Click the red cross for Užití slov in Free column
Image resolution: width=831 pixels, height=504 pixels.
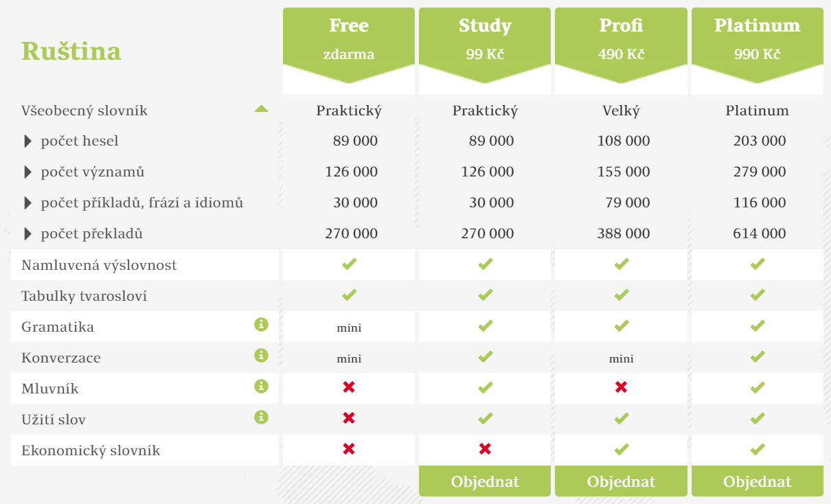(x=349, y=418)
